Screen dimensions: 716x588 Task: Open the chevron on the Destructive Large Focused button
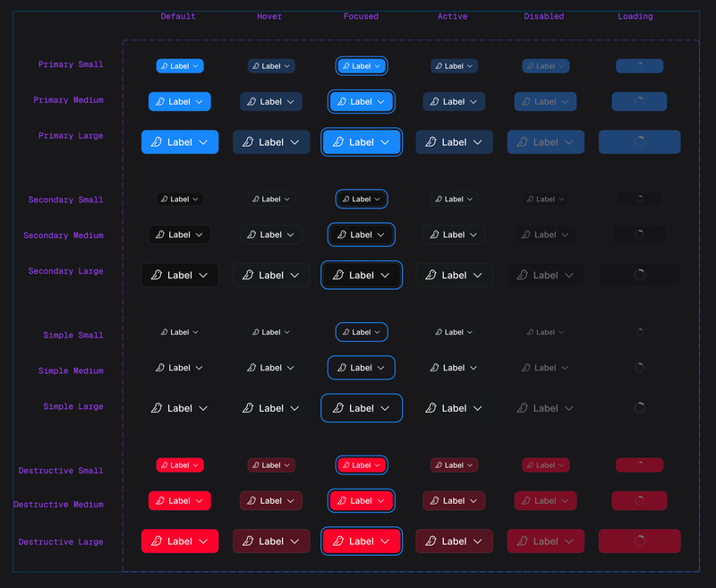385,541
